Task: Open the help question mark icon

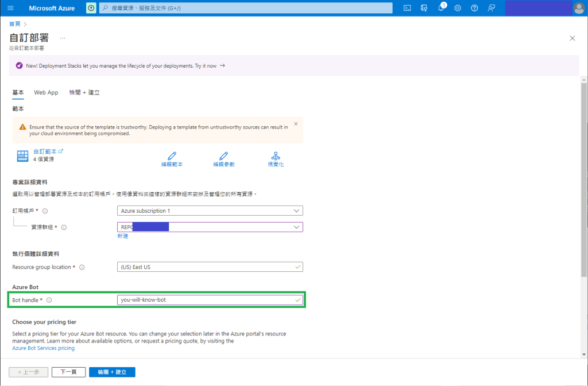Action: pyautogui.click(x=474, y=8)
